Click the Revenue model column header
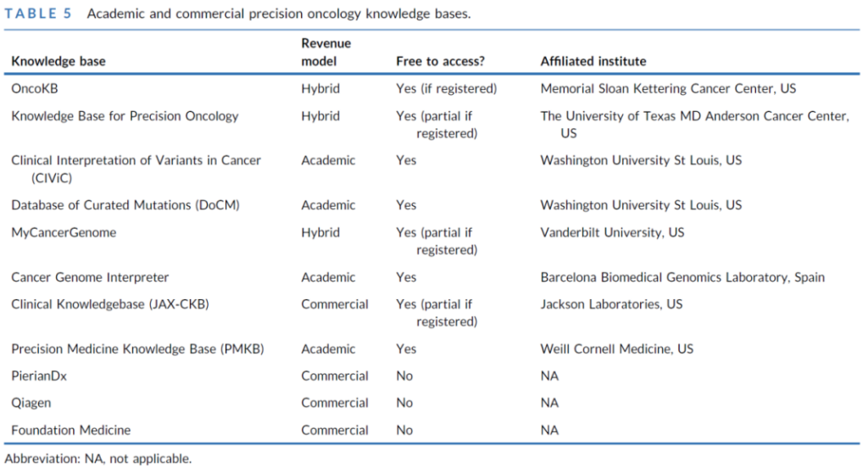This screenshot has width=868, height=467. [x=325, y=52]
